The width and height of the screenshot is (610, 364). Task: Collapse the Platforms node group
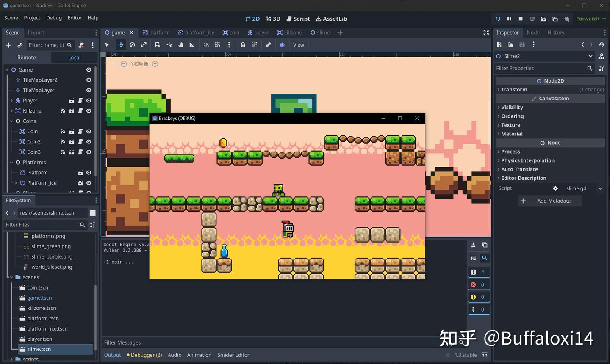11,162
